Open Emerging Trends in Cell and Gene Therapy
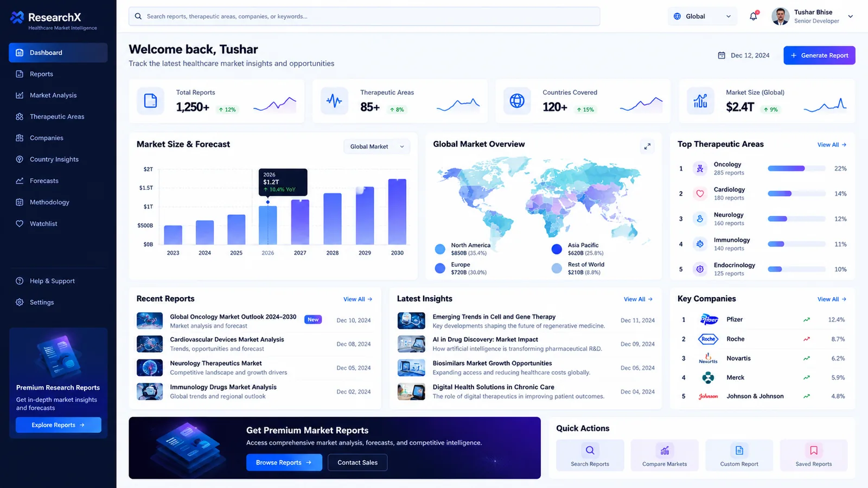868x488 pixels. pos(526,321)
